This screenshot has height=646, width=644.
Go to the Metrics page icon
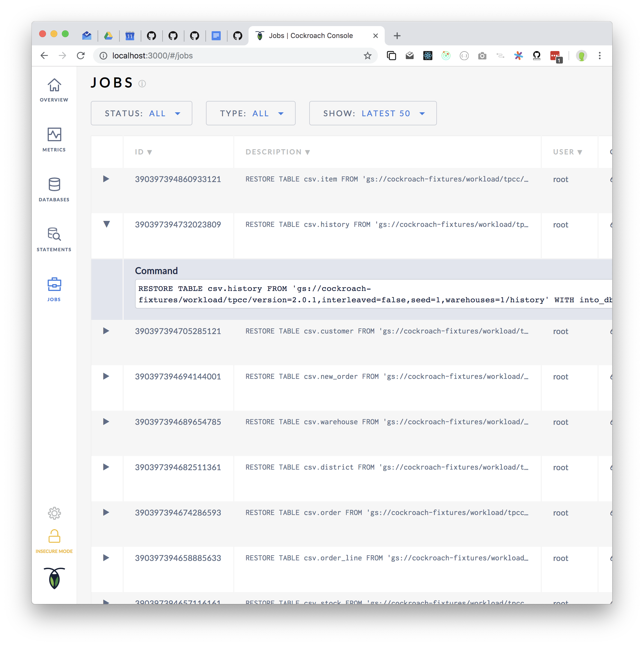click(54, 135)
